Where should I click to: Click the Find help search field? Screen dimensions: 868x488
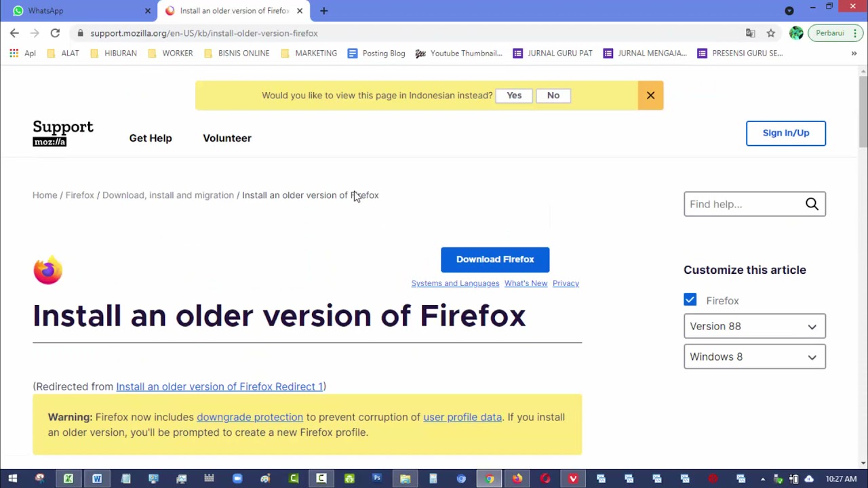744,204
